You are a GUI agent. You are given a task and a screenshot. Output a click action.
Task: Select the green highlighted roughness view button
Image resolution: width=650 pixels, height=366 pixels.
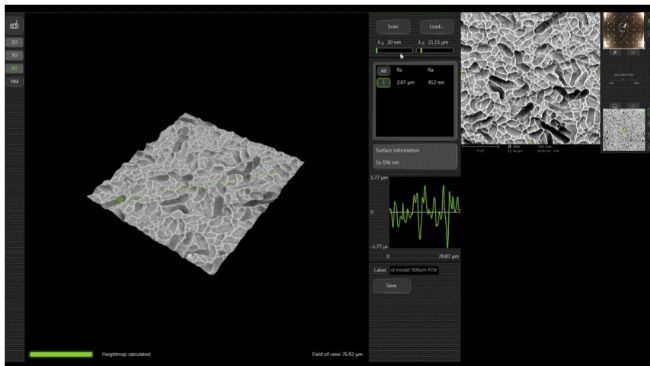[x=15, y=68]
